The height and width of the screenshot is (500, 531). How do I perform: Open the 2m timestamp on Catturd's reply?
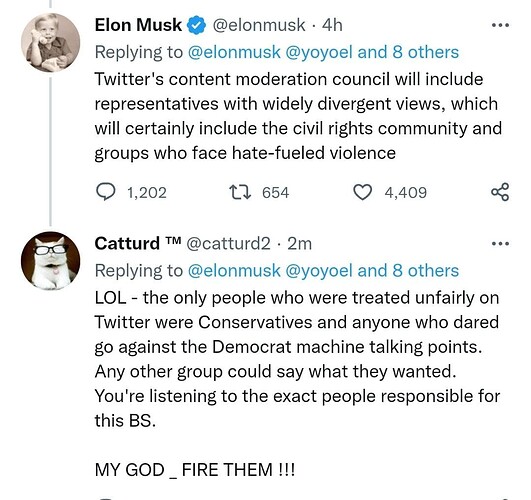click(x=299, y=244)
